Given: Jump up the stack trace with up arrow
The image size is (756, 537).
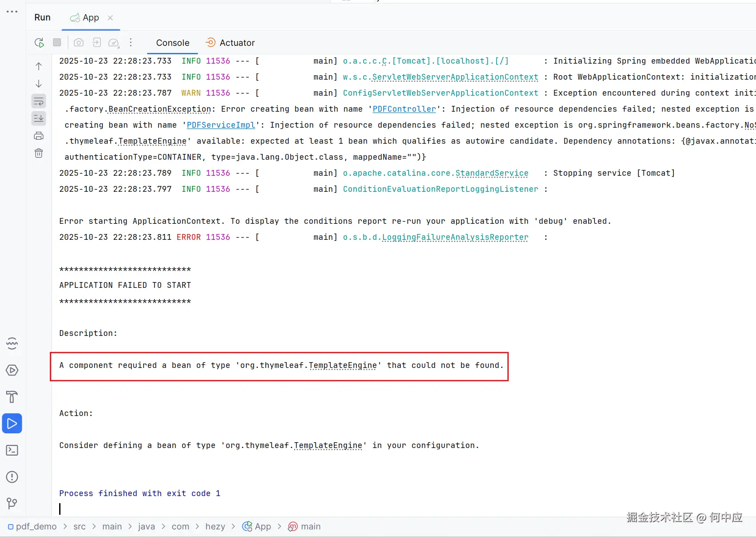Looking at the screenshot, I should click(39, 66).
